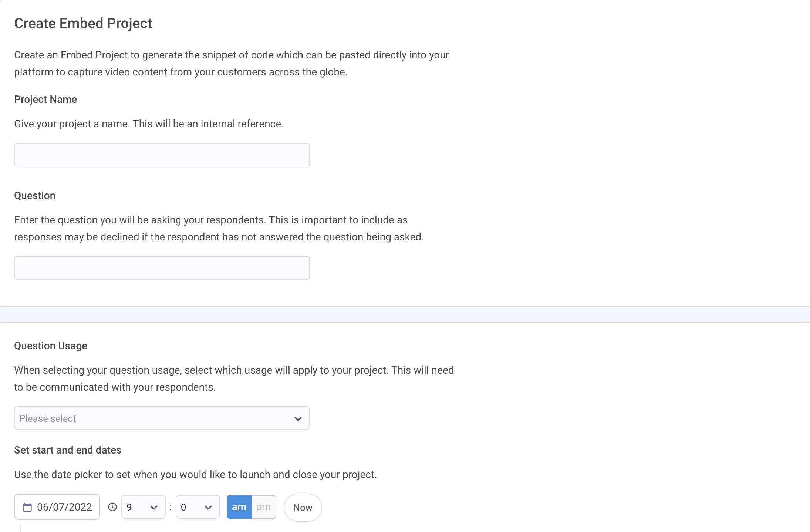Image resolution: width=810 pixels, height=532 pixels.
Task: Click the 'Question' section label
Action: point(35,196)
